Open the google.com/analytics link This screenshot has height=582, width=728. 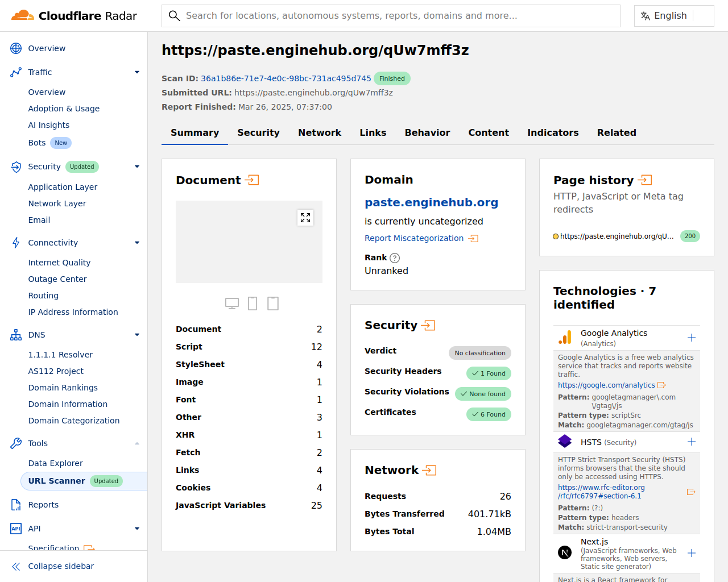606,385
